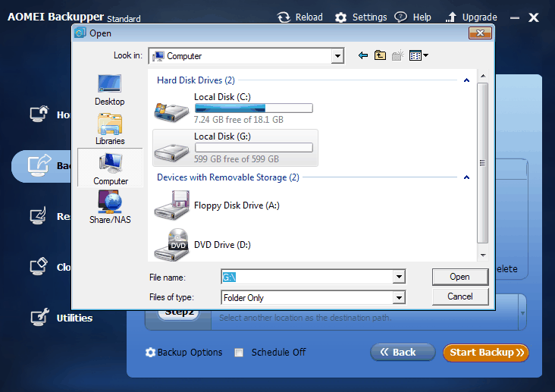Open the View menu icon in dialog
Viewport: 555px width, 392px height.
point(419,55)
